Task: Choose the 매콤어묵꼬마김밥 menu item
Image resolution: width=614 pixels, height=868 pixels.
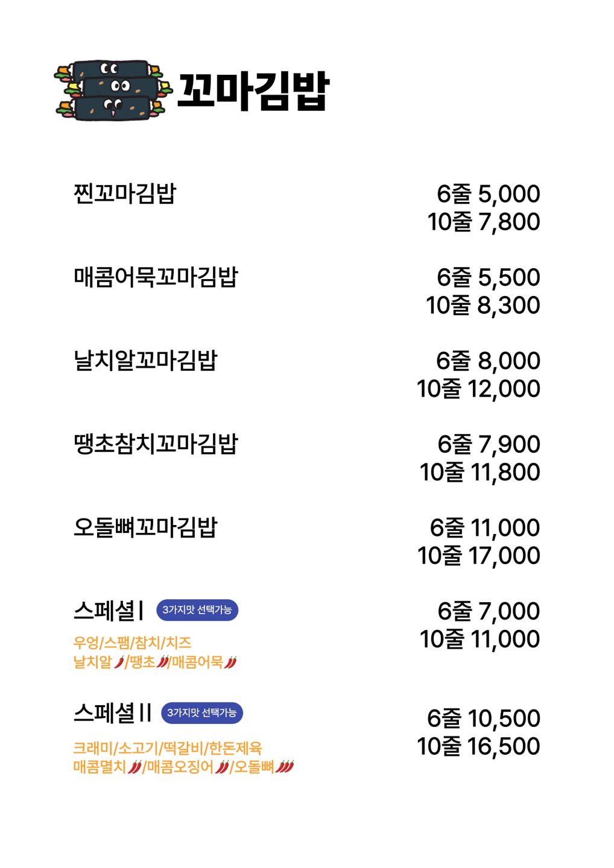Action: [x=156, y=277]
